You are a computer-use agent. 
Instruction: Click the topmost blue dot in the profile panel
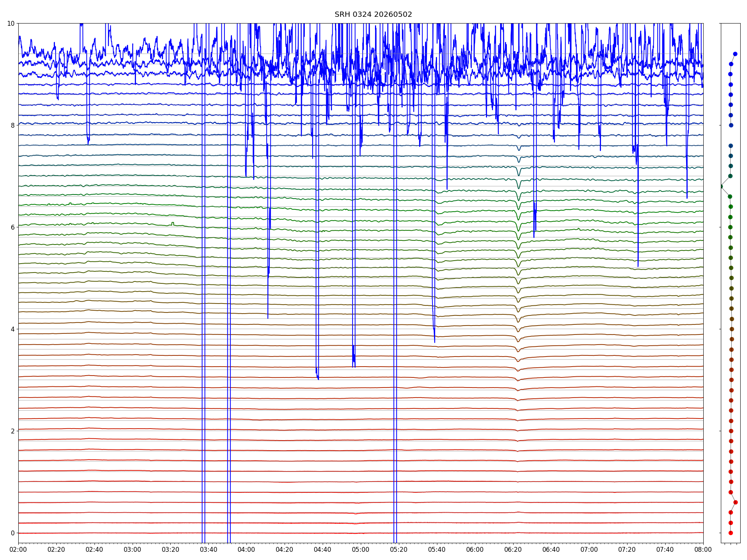tap(735, 54)
